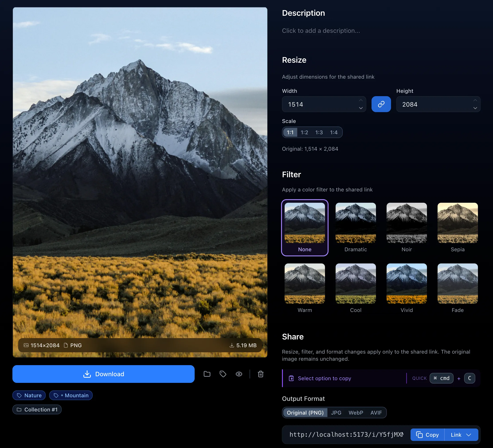This screenshot has height=448, width=493.
Task: Click the cmd key badge
Action: (441, 378)
